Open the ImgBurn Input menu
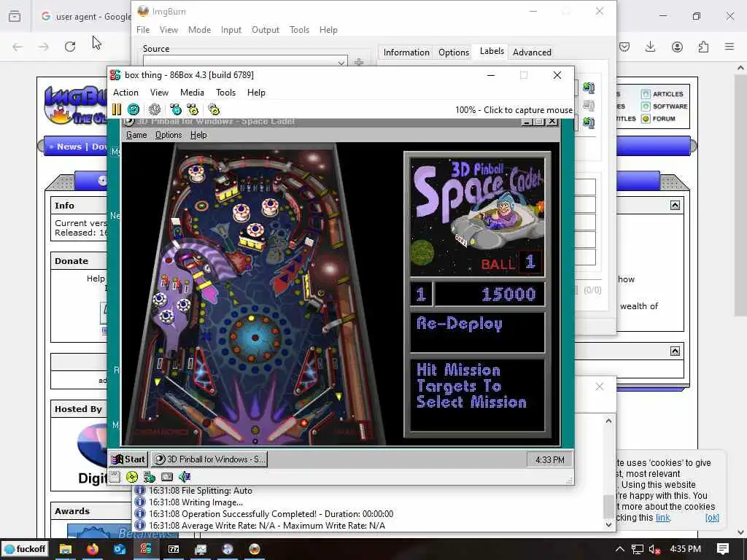747x560 pixels. click(x=231, y=29)
